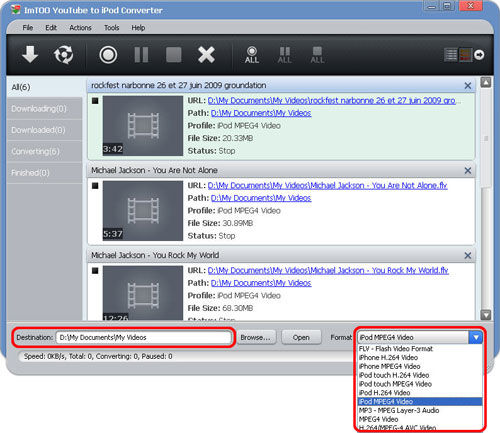The height and width of the screenshot is (433, 500).
Task: Click the File Size 20.33MB text
Action: click(x=220, y=138)
